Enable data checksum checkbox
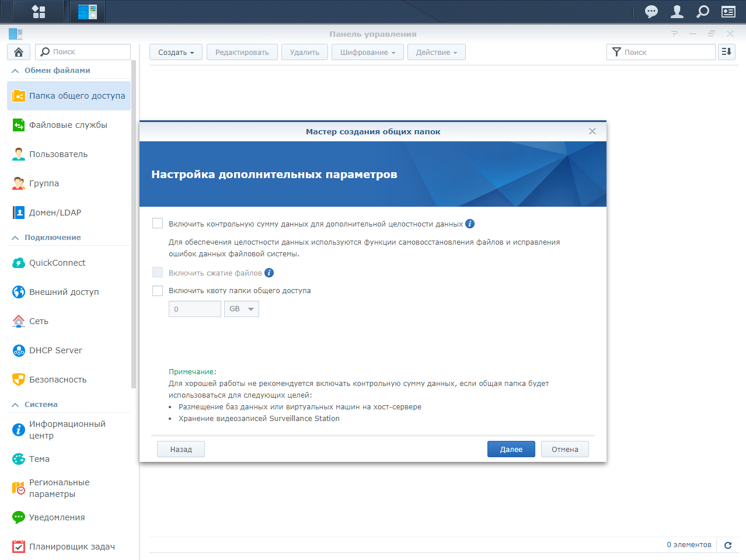 [158, 223]
